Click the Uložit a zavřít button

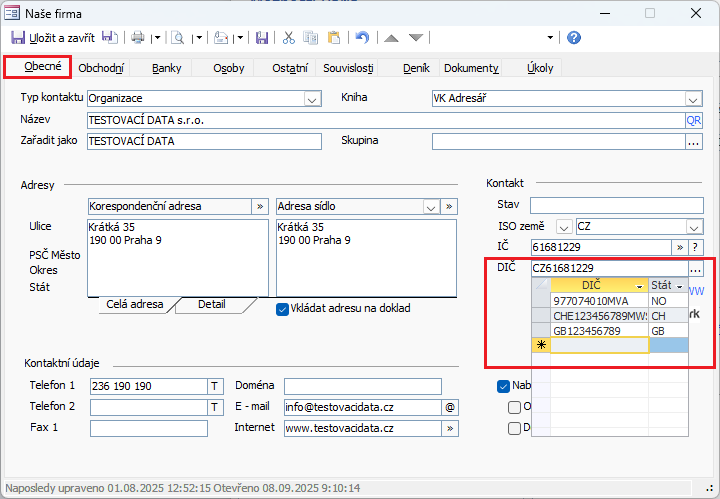(x=54, y=38)
